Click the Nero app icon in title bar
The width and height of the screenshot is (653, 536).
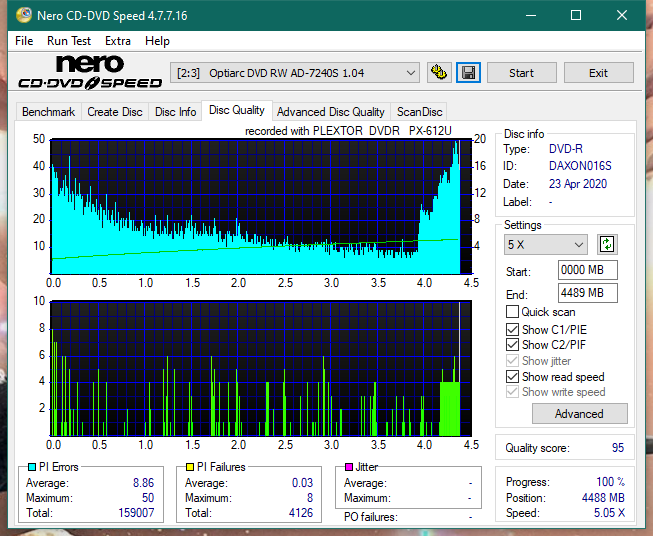(x=24, y=15)
